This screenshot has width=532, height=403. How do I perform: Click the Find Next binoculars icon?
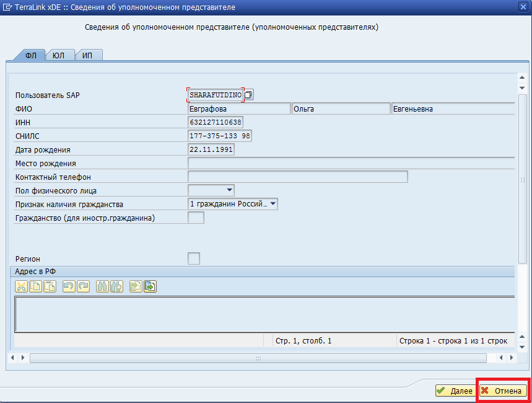coord(116,286)
